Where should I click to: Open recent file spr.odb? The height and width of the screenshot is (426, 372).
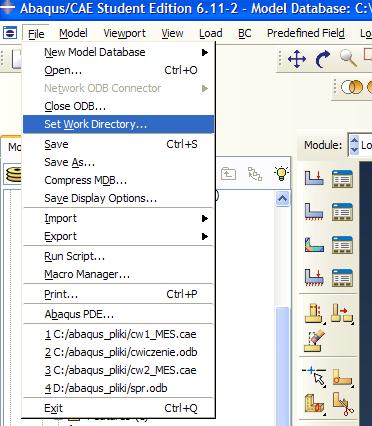(x=118, y=388)
